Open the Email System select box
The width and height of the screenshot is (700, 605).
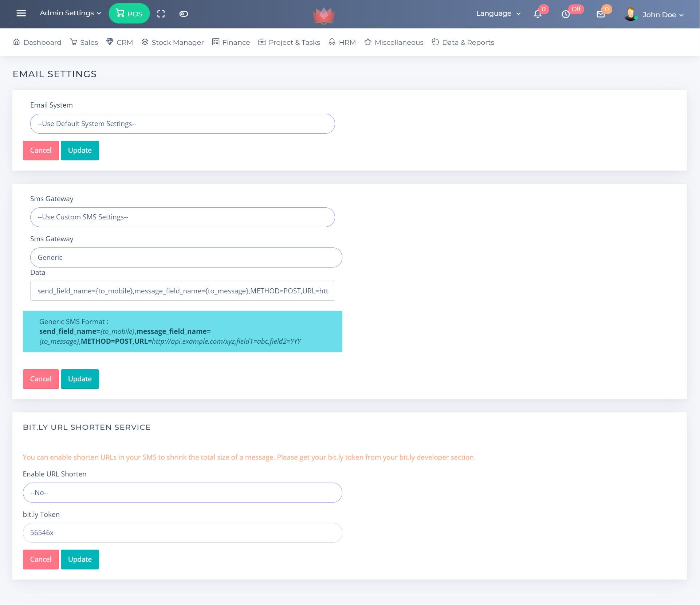182,124
